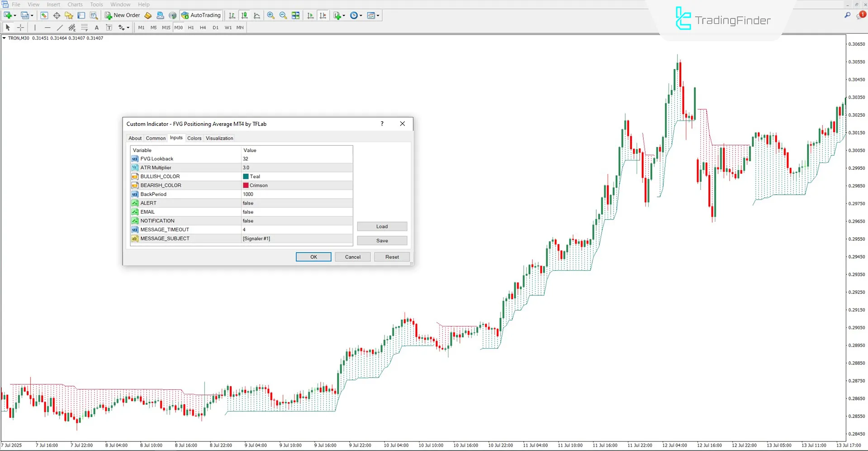
Task: Click the Zoom In magnifier icon
Action: click(x=270, y=15)
